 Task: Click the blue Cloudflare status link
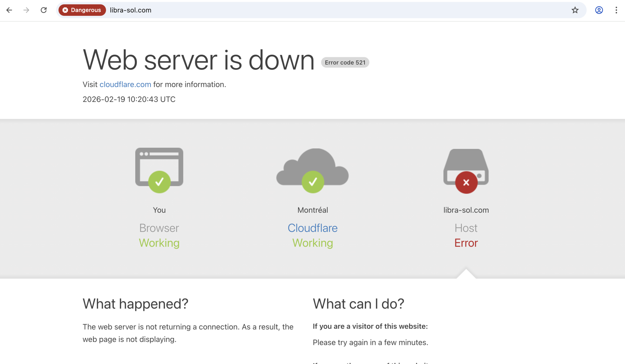[312, 228]
